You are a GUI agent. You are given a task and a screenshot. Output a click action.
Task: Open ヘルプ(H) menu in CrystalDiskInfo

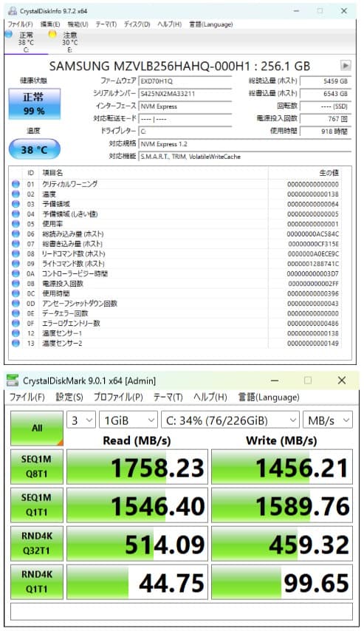point(169,24)
